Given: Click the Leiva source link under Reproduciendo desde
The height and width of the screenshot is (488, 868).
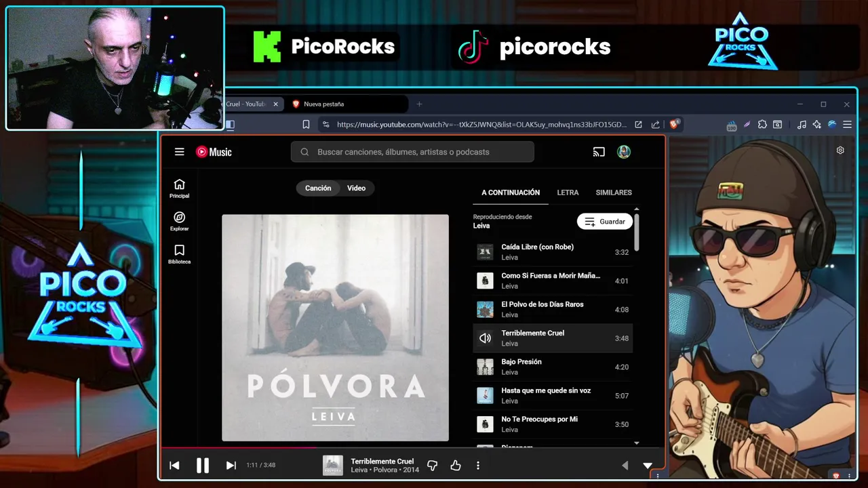Looking at the screenshot, I should [481, 226].
